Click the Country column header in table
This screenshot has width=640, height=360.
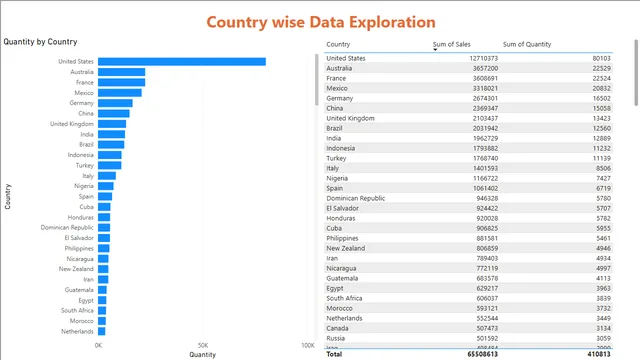point(338,44)
